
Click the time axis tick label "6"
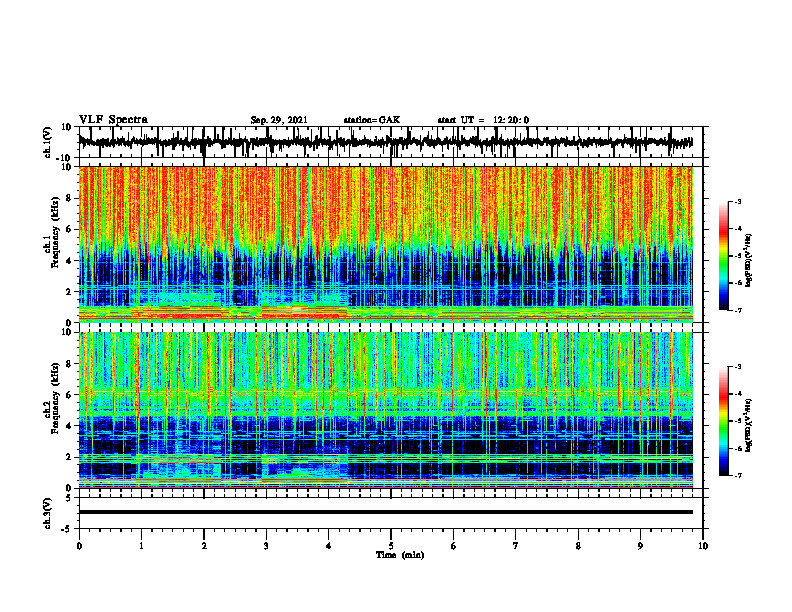454,546
